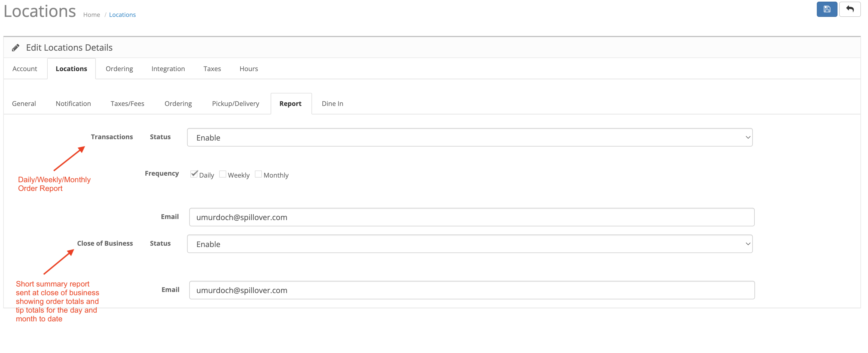Viewport: 868px width, 353px height.
Task: Select the Report sub-tab
Action: pos(291,104)
